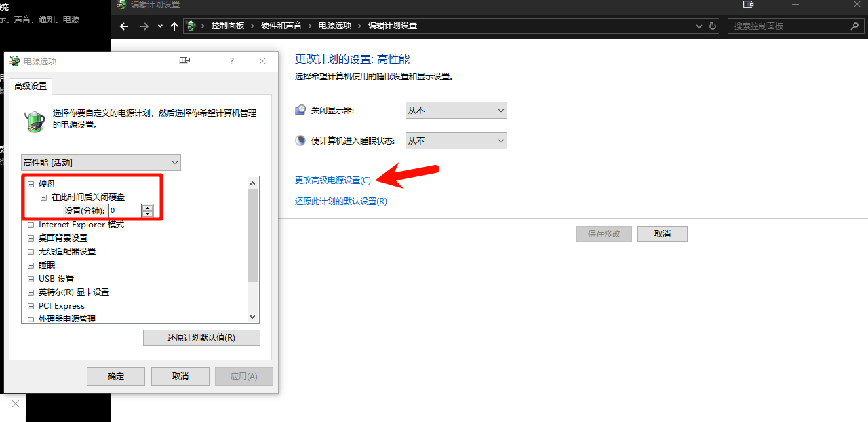Screen dimensions: 868x422
Task: Select the 硬盘 tree label
Action: click(x=47, y=184)
